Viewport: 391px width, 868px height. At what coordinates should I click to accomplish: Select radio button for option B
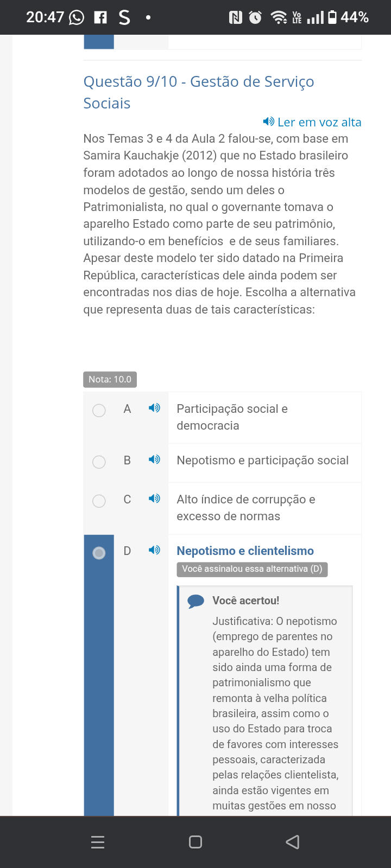(x=99, y=462)
